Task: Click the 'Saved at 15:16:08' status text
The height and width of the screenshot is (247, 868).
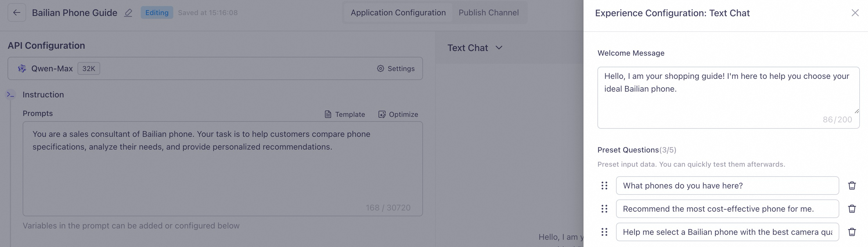Action: coord(208,13)
